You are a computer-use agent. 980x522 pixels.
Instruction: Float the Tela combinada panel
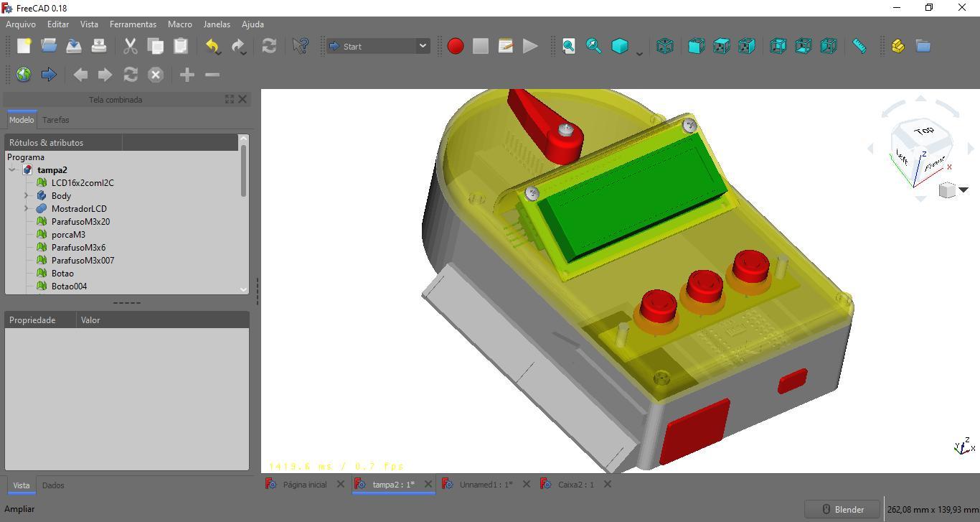coord(230,99)
